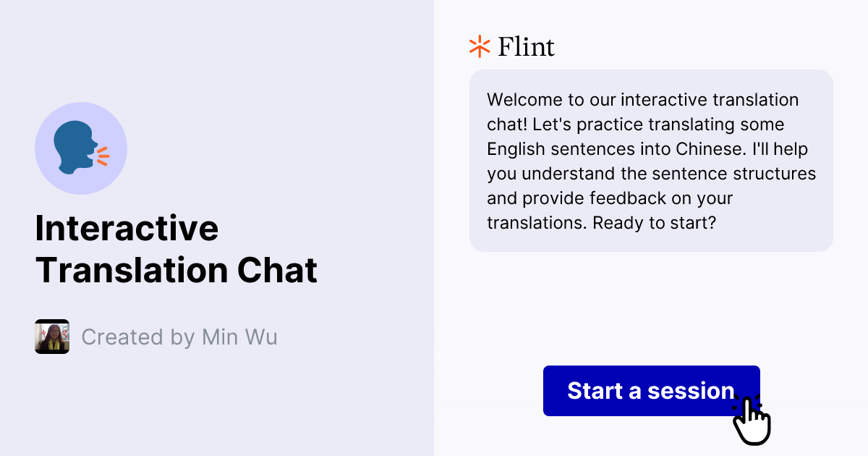This screenshot has height=456, width=868.
Task: Click inside the assistant message area
Action: pyautogui.click(x=651, y=160)
